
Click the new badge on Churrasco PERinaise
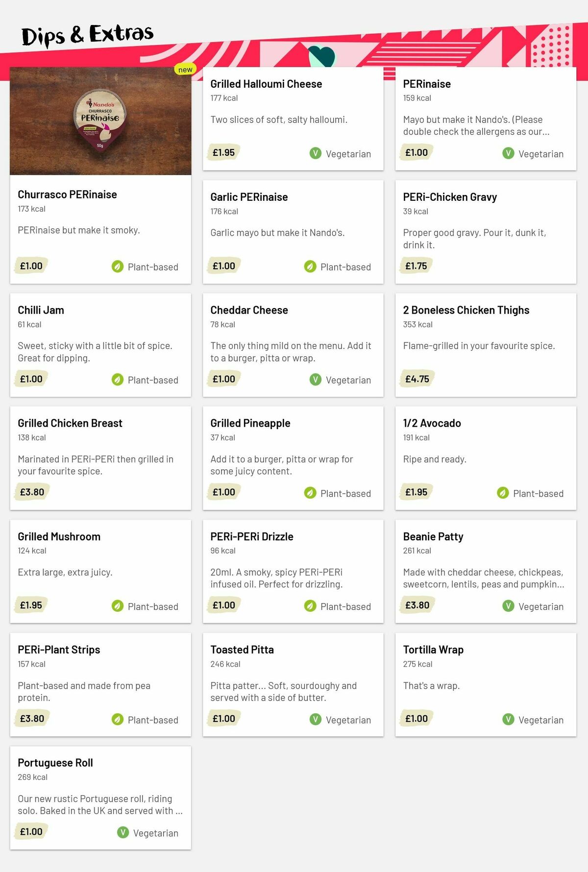coord(185,69)
